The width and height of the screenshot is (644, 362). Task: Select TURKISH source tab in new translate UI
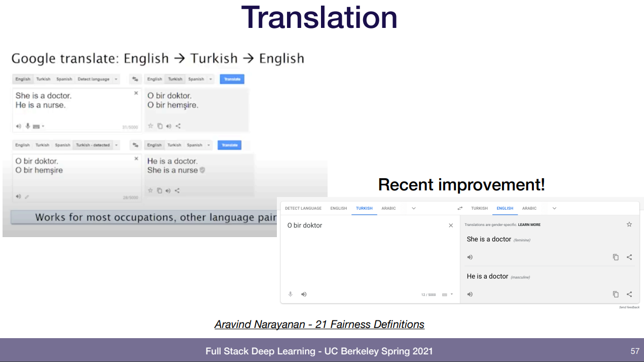tap(364, 208)
